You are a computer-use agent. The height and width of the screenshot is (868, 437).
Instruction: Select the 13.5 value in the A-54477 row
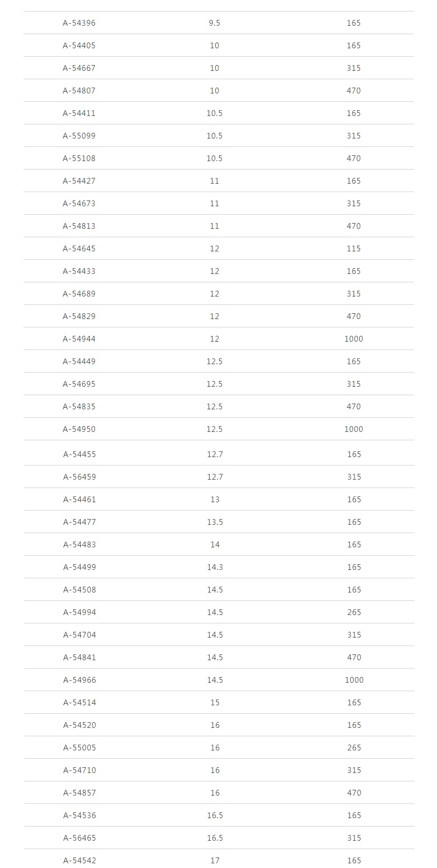pos(215,522)
